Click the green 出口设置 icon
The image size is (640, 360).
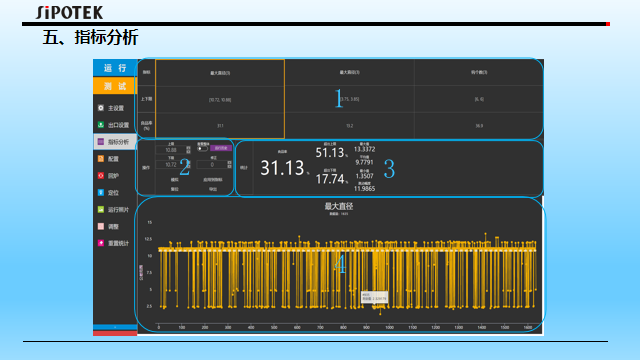click(101, 125)
